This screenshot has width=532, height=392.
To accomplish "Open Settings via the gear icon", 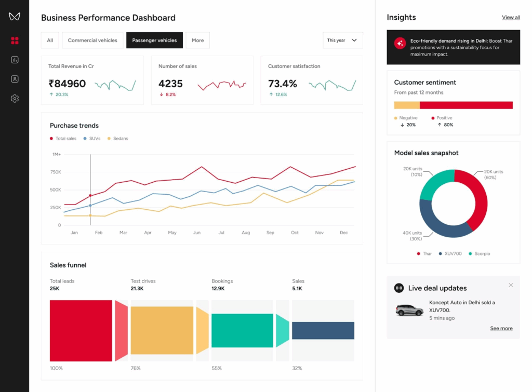I will (x=15, y=98).
